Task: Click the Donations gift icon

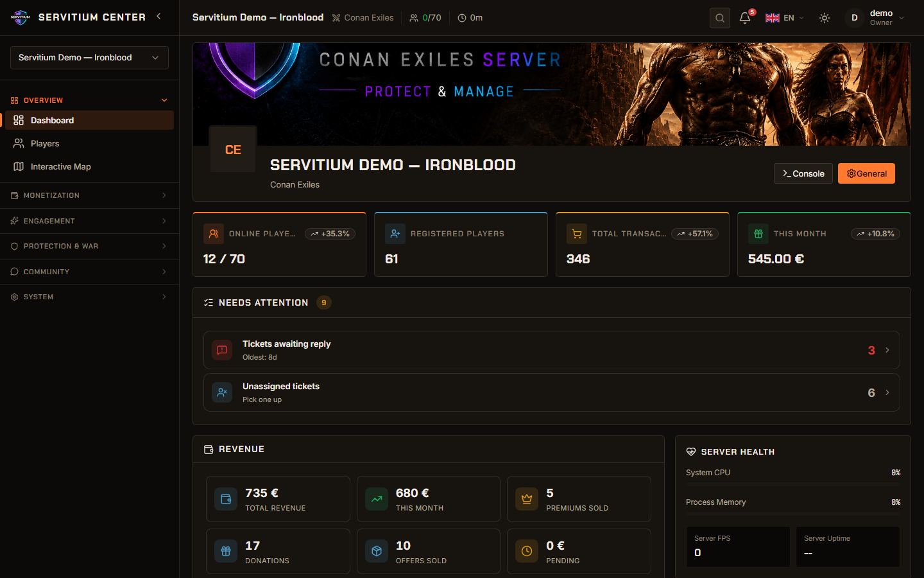Action: [x=226, y=552]
